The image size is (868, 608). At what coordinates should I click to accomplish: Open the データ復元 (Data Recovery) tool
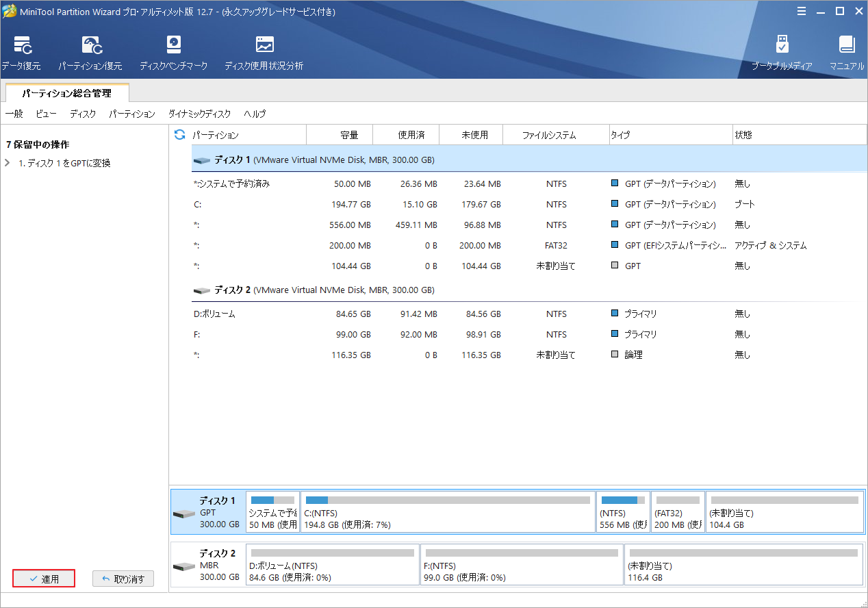click(23, 51)
